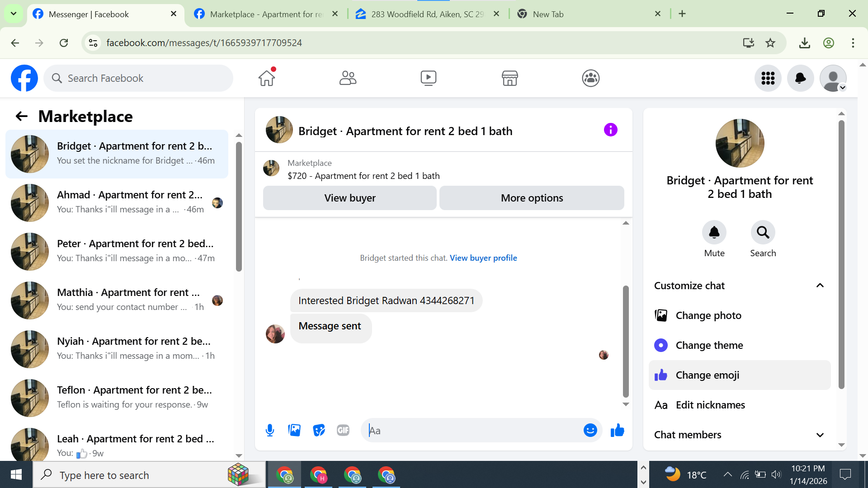Viewport: 868px width, 488px height.
Task: Open the sticker picker icon
Action: [x=319, y=430]
